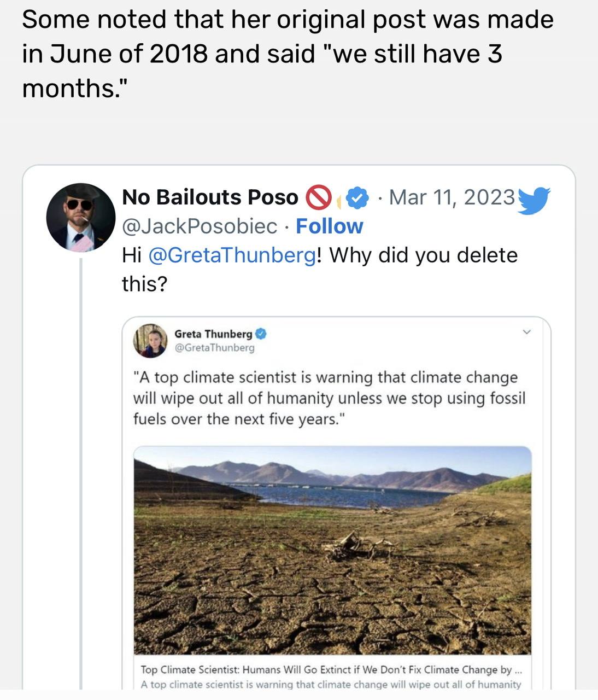Image resolution: width=598 pixels, height=700 pixels.
Task: Click the quoted tweet text about fossil fuels
Action: click(329, 398)
